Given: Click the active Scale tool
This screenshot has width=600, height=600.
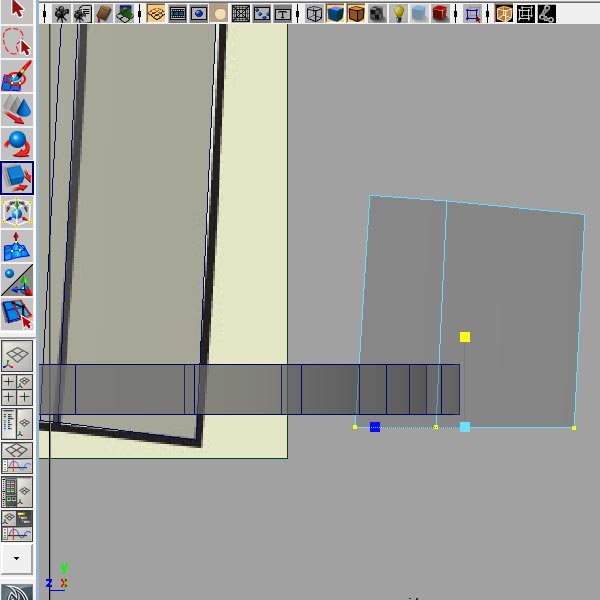Looking at the screenshot, I should [x=17, y=178].
